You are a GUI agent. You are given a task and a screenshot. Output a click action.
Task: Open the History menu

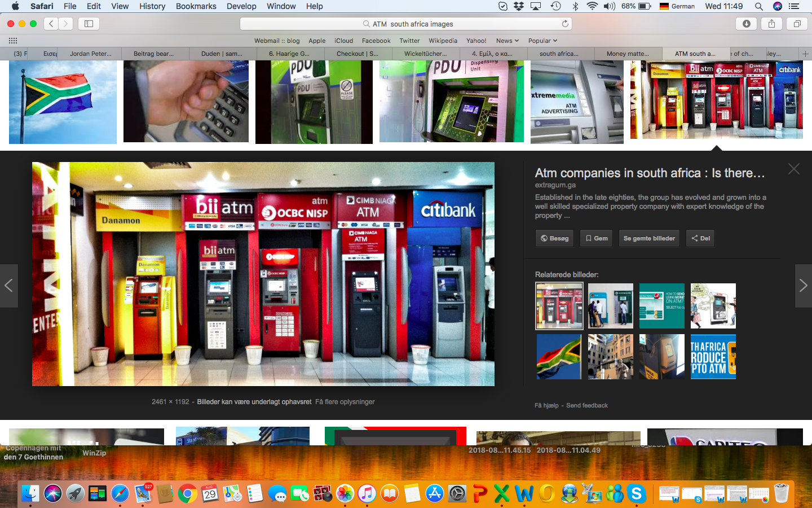(x=152, y=6)
